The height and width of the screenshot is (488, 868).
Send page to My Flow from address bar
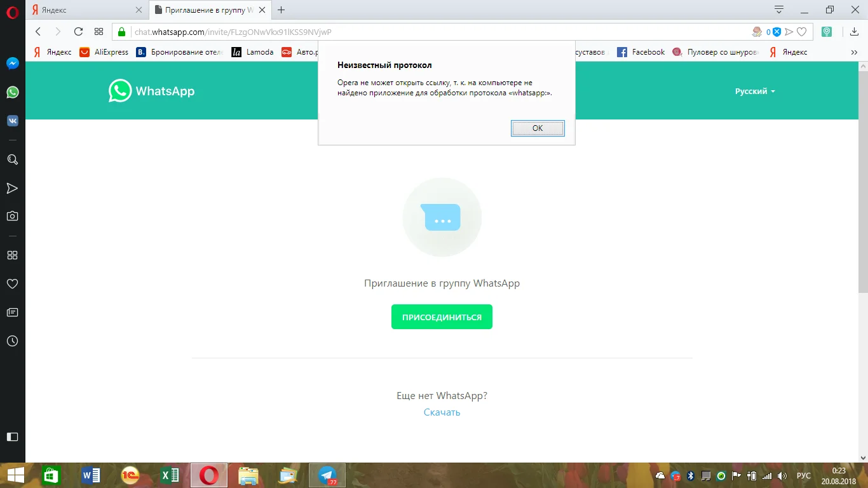[789, 32]
